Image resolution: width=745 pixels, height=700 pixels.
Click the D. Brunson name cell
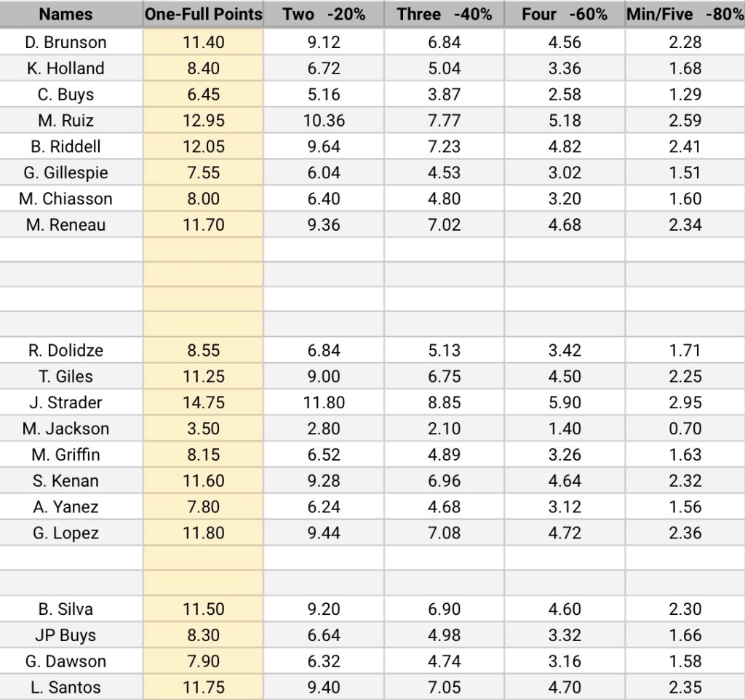(x=65, y=42)
